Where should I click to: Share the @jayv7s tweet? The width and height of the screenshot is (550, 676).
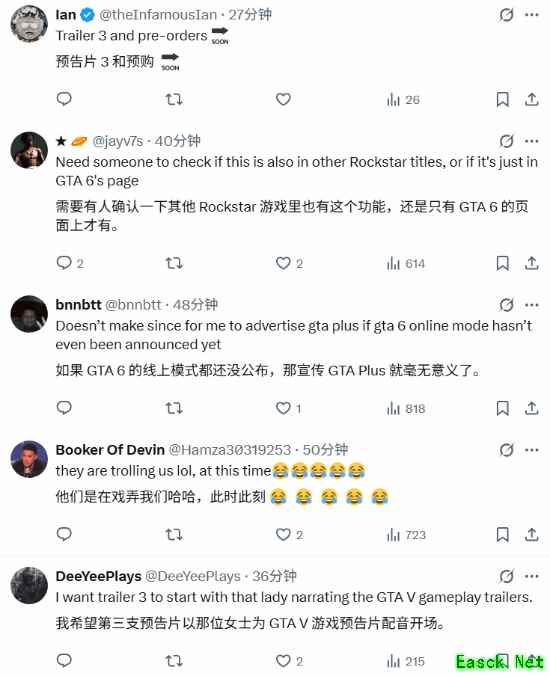tap(531, 263)
